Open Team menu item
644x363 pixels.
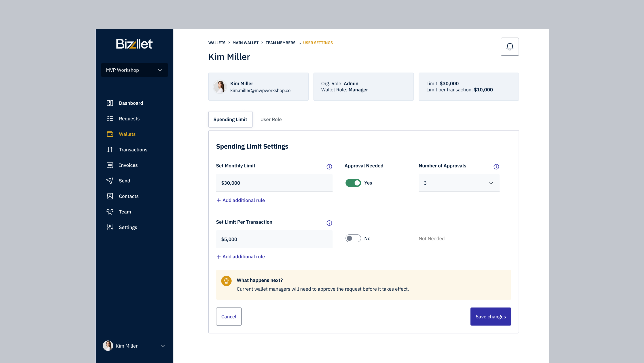coord(125,212)
